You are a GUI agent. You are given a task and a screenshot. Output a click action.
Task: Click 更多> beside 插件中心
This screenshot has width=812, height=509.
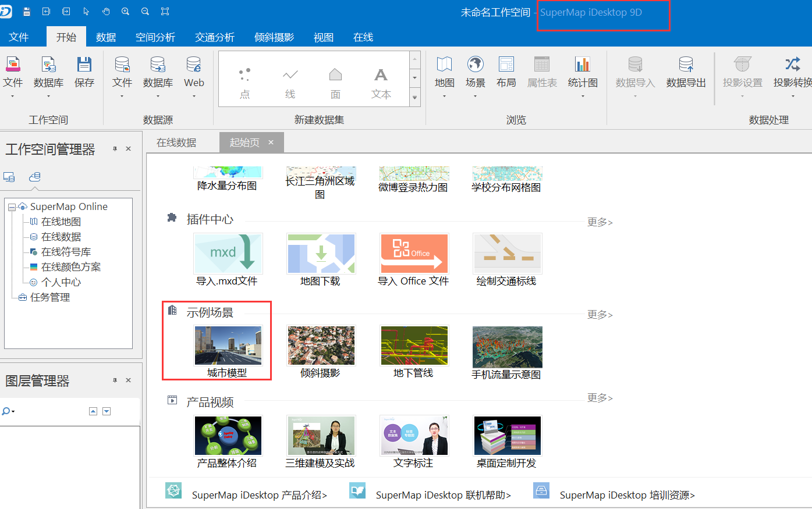600,222
